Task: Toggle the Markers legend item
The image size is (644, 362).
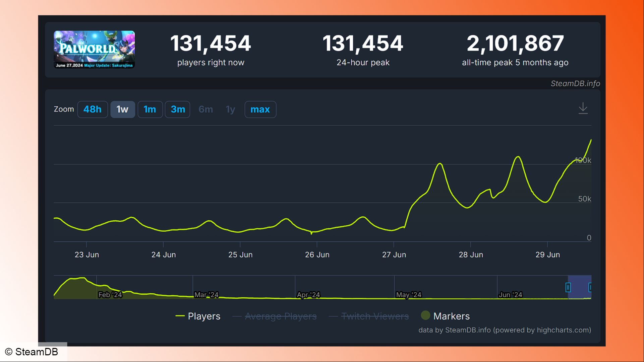Action: [445, 316]
